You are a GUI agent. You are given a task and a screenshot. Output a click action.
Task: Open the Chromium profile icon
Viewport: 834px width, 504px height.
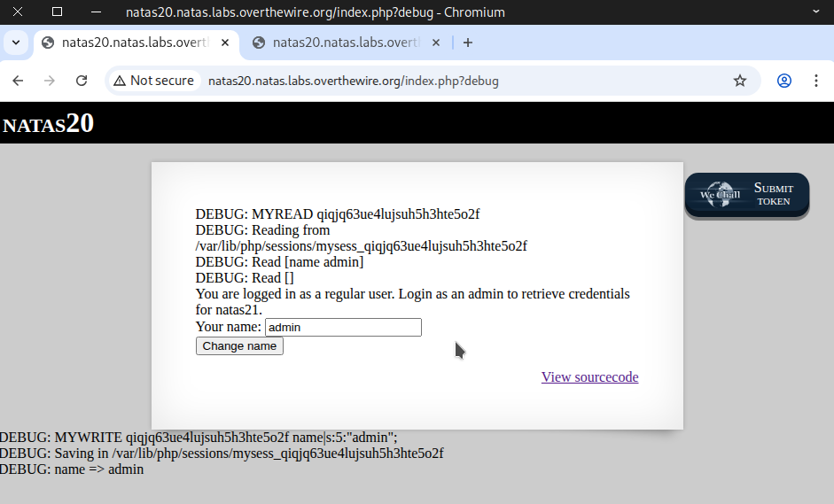click(x=784, y=81)
